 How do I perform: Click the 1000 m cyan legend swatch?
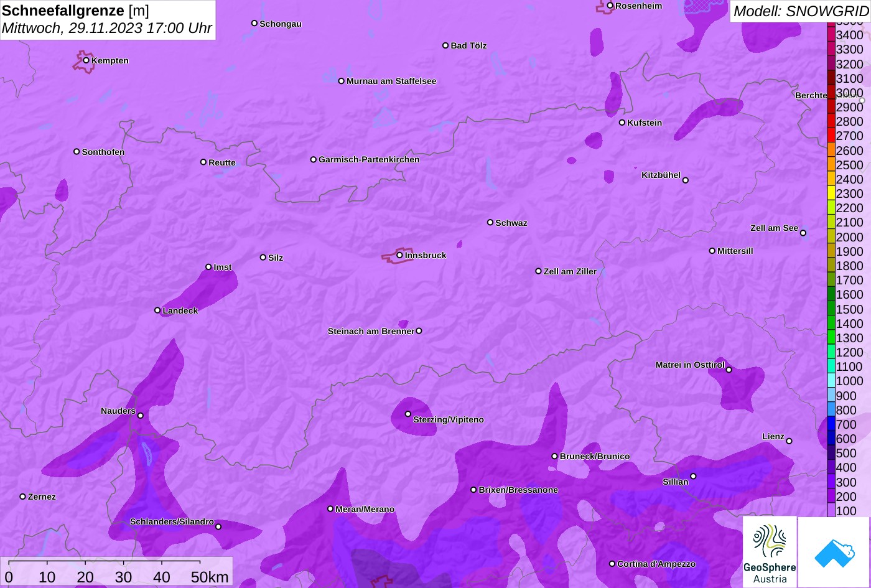coord(831,380)
